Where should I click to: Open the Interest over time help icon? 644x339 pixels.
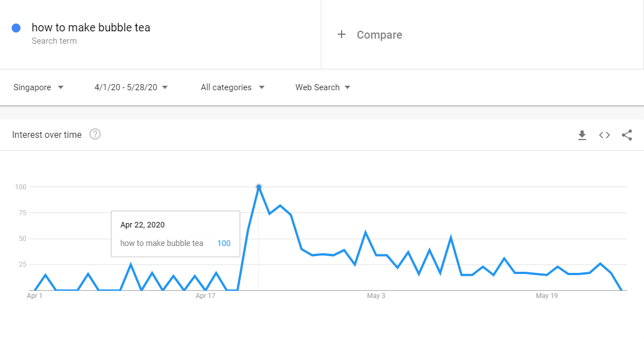[x=95, y=134]
